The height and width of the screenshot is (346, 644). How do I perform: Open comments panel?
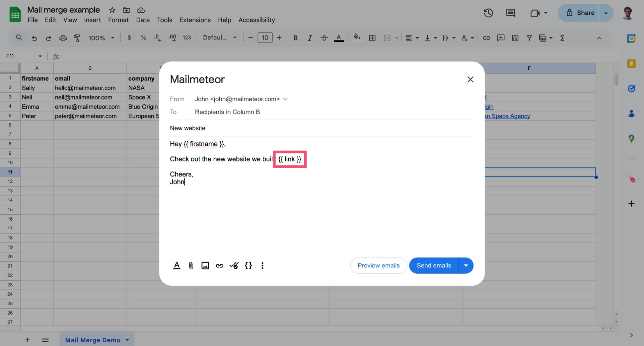(x=510, y=13)
